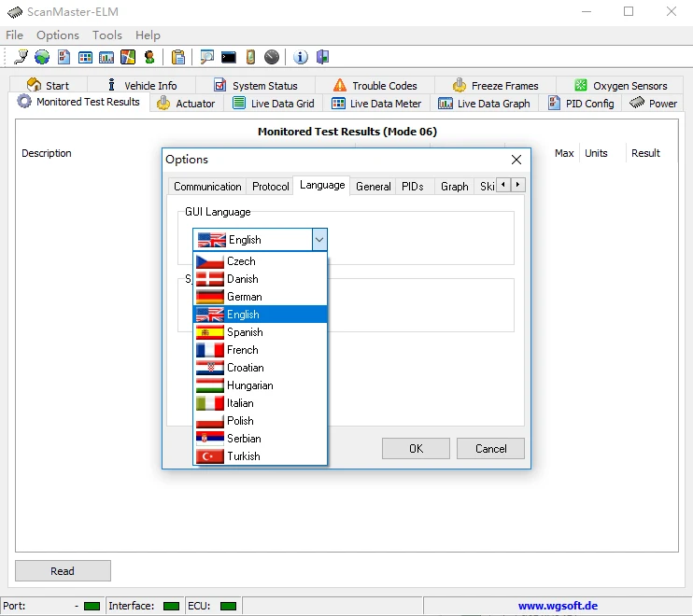Click the four-color squares toolbar icon
The height and width of the screenshot is (616, 693).
(128, 57)
